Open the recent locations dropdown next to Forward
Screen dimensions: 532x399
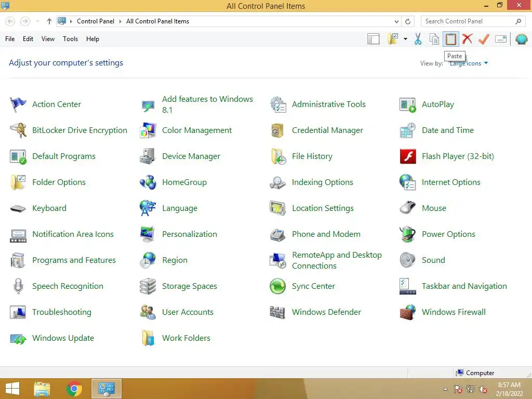[x=37, y=21]
